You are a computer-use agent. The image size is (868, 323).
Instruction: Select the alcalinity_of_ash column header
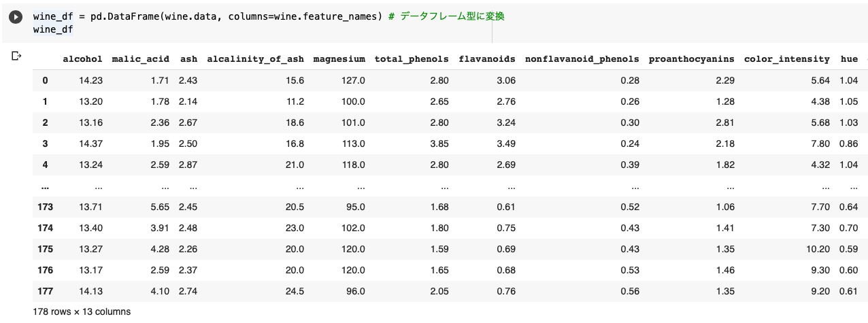255,59
